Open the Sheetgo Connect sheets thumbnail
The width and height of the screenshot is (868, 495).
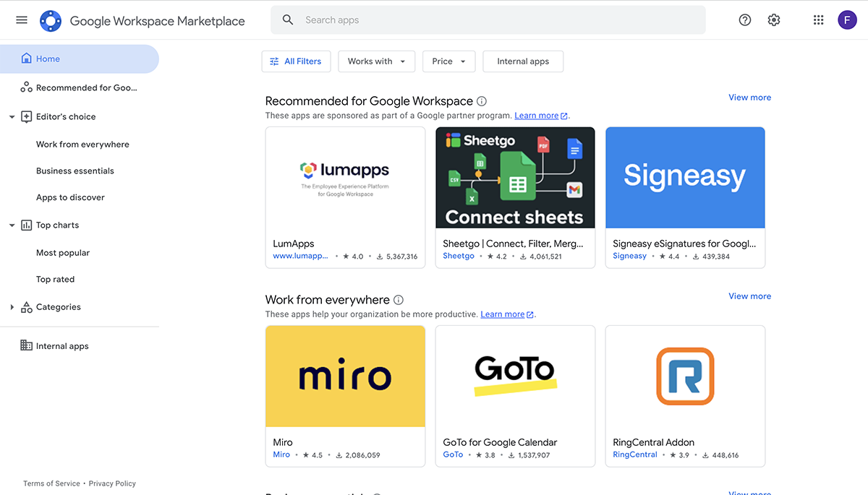[515, 178]
